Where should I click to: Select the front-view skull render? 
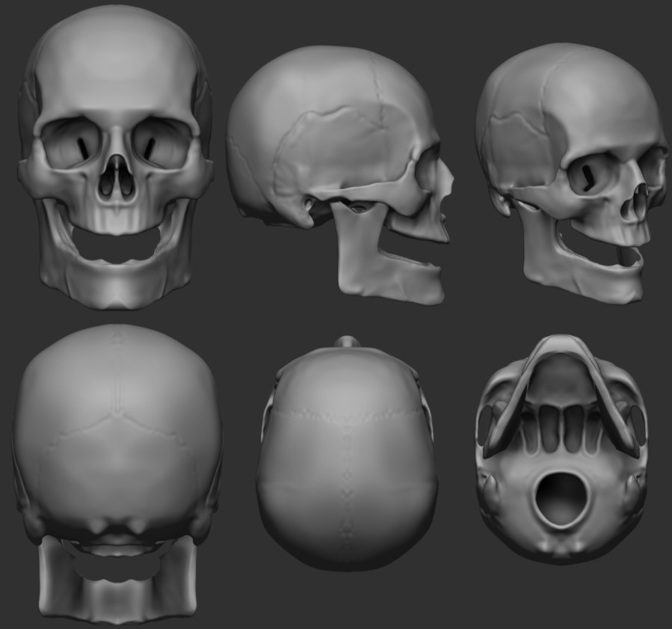[x=115, y=157]
